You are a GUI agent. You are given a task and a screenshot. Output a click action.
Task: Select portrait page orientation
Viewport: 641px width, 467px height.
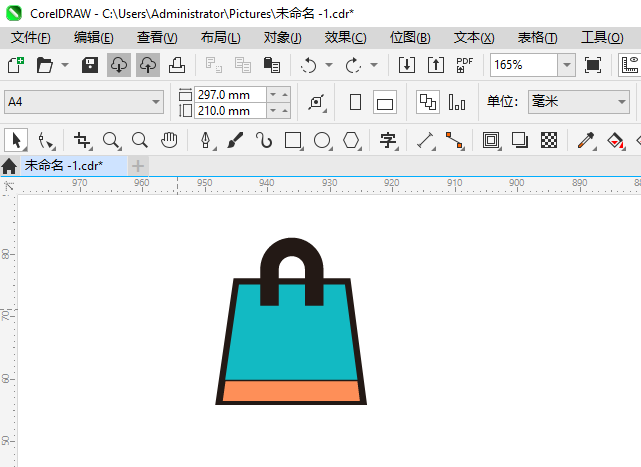pyautogui.click(x=356, y=102)
